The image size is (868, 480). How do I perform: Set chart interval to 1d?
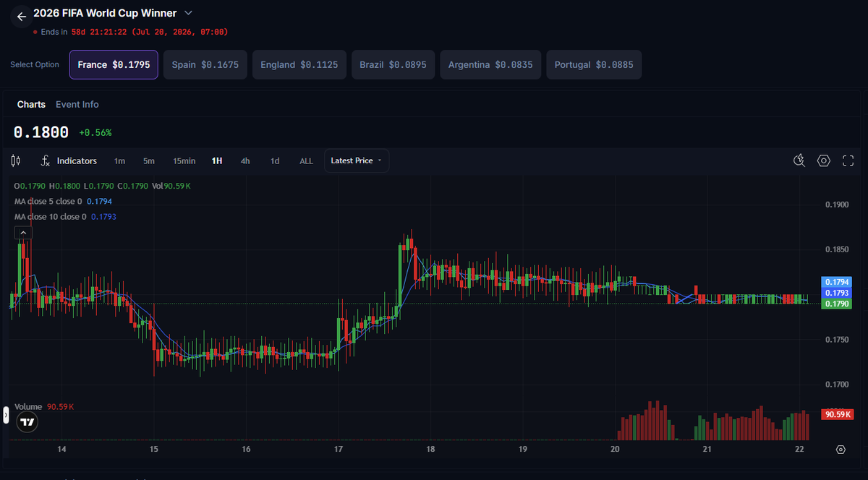pos(275,160)
